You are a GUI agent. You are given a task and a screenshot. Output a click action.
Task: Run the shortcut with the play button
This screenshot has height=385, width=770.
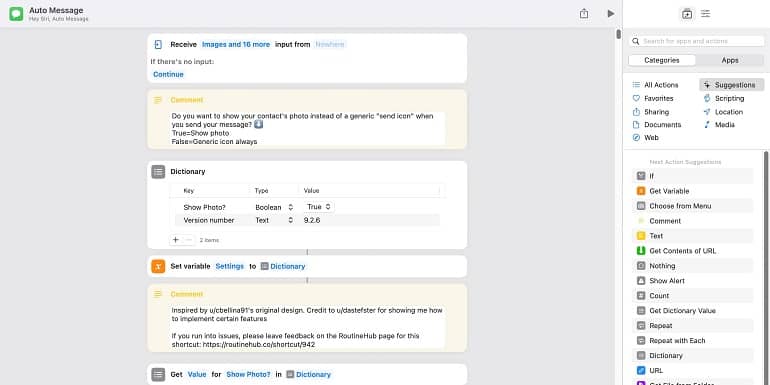point(610,14)
